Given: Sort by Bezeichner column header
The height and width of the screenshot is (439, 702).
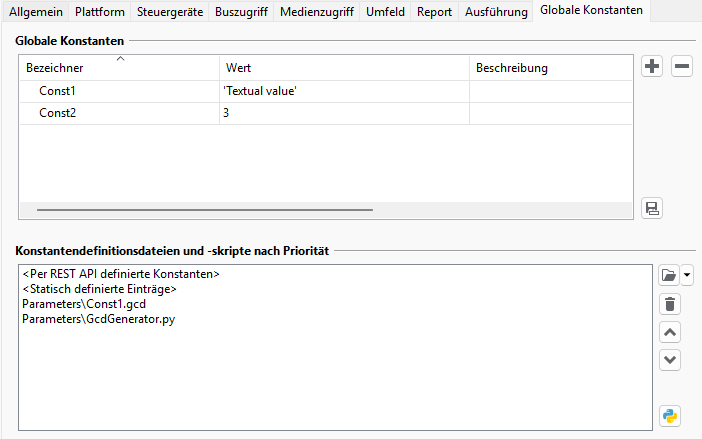Looking at the screenshot, I should click(120, 68).
